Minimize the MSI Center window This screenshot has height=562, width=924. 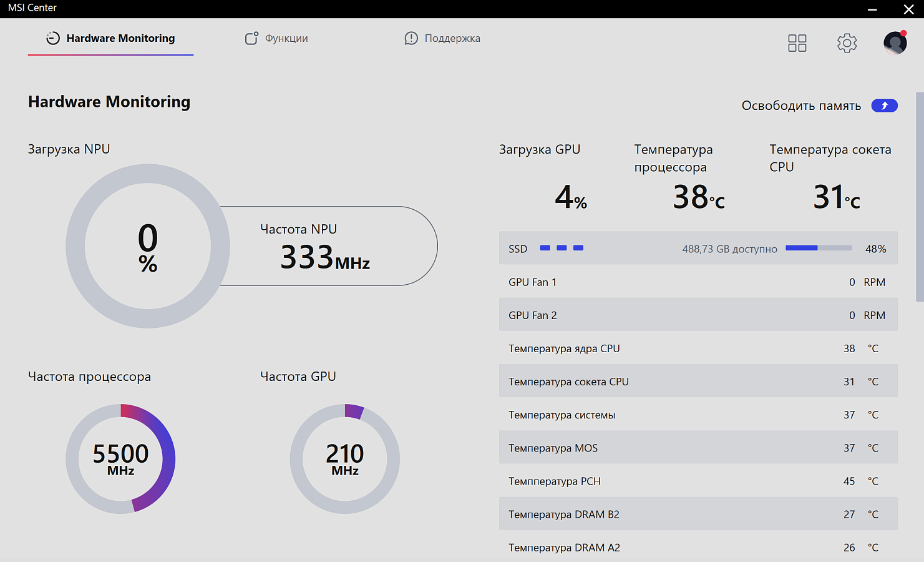872,9
